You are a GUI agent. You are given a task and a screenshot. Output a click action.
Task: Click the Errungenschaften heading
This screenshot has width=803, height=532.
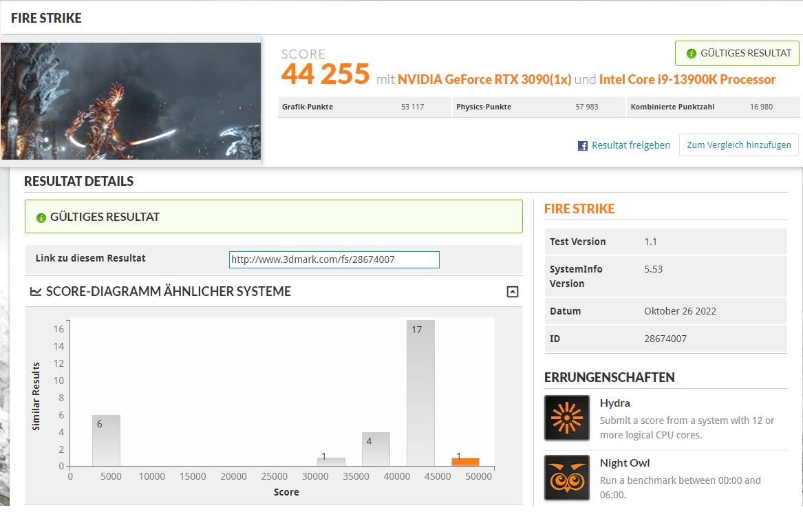point(610,377)
